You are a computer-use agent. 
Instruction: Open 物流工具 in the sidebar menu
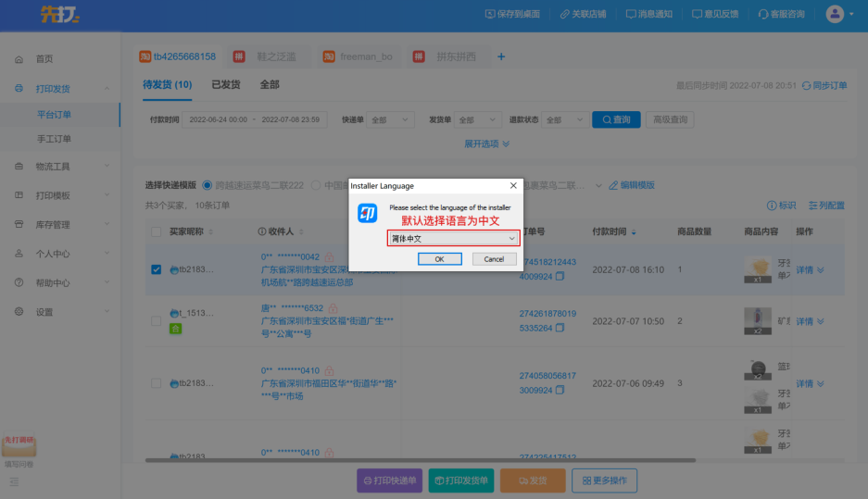(53, 167)
